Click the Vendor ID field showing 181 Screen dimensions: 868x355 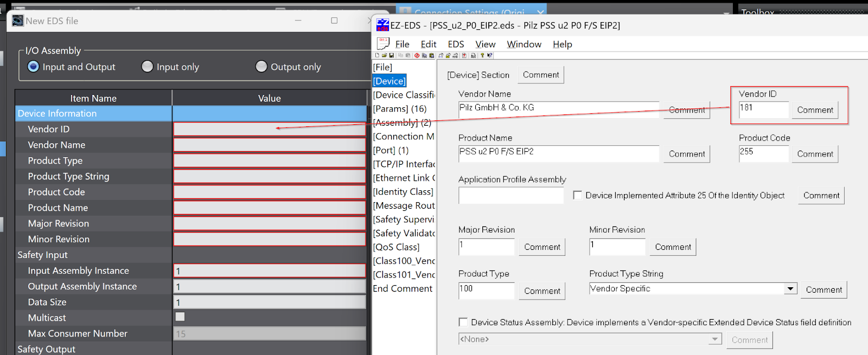click(x=764, y=109)
